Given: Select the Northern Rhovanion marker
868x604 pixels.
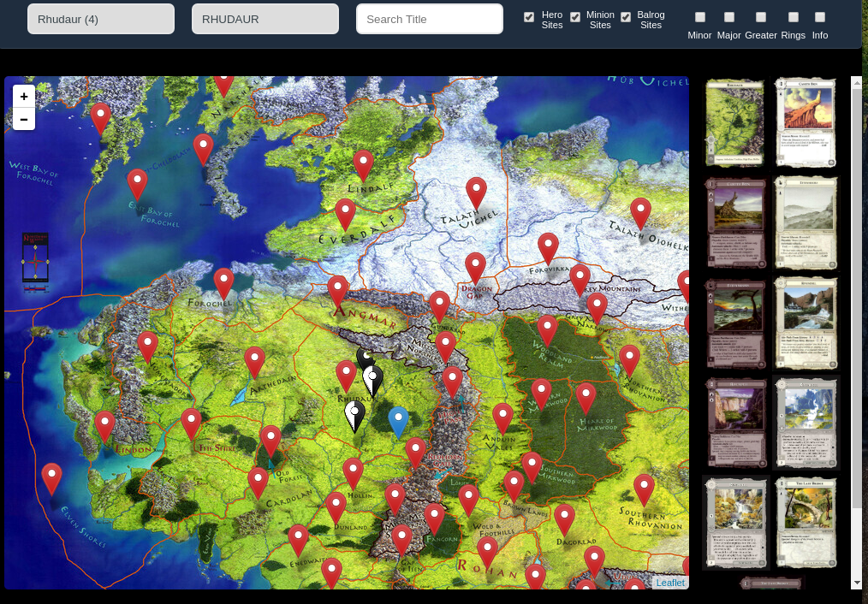Looking at the screenshot, I should click(x=629, y=359).
